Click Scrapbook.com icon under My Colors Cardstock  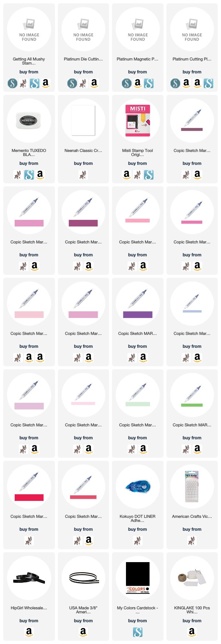[137, 632]
